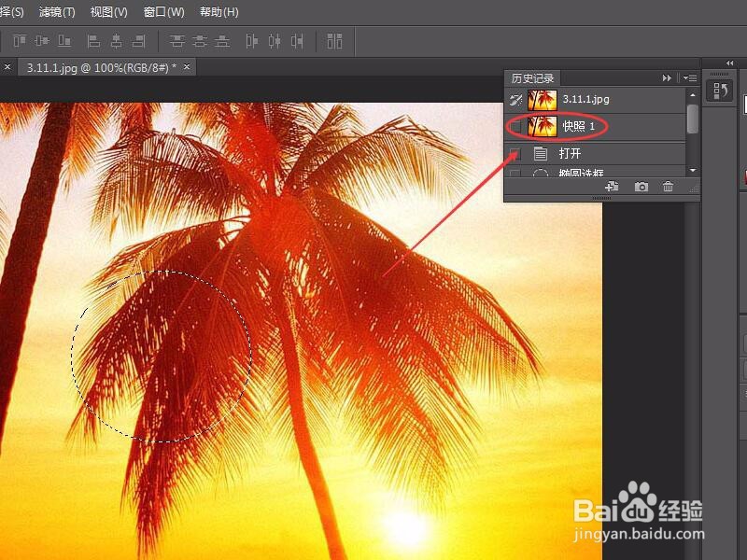Select the 历史记录 panel tab
The height and width of the screenshot is (560, 747).
(x=532, y=77)
